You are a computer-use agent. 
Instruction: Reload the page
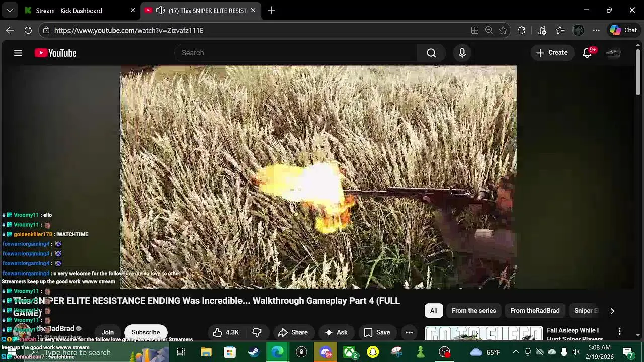click(28, 30)
